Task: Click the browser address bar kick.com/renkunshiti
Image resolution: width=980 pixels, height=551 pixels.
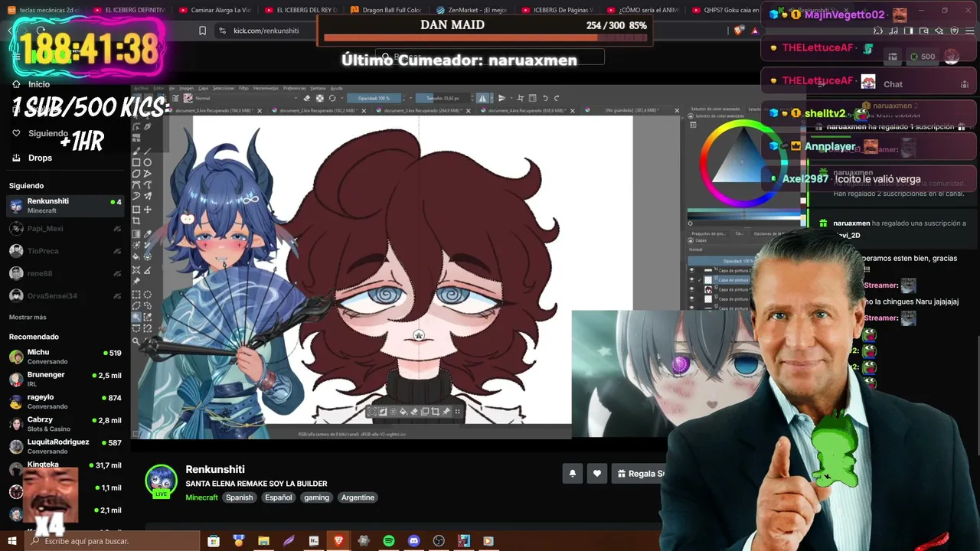Action: pyautogui.click(x=266, y=31)
